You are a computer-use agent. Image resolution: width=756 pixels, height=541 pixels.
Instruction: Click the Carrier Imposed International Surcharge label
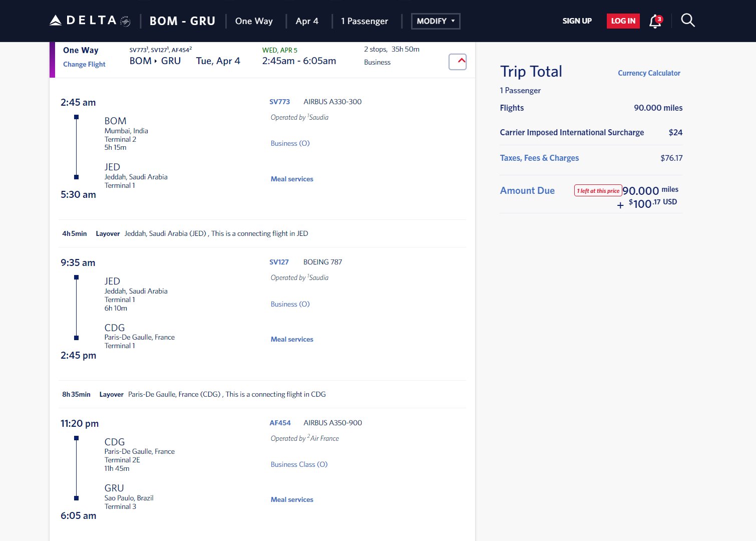point(572,132)
